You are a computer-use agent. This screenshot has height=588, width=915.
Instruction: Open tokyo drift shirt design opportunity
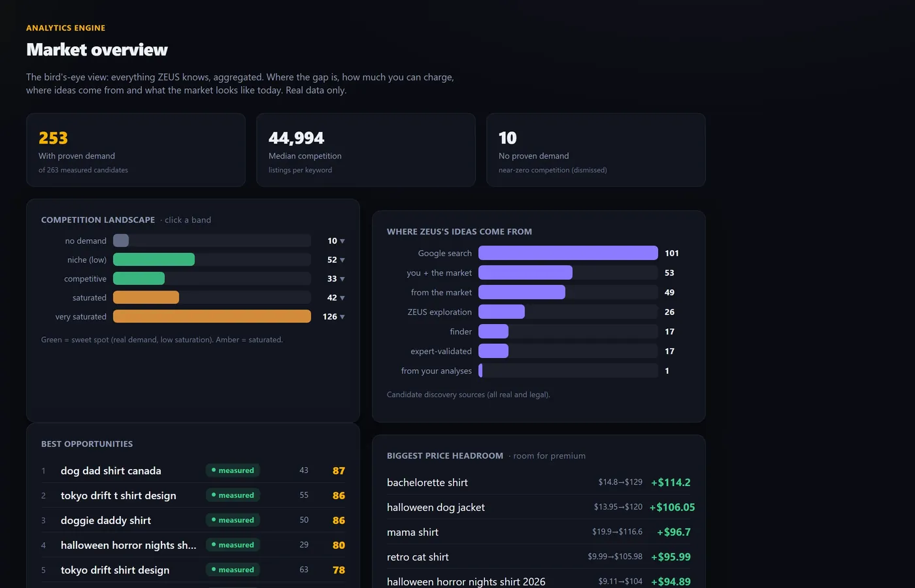pyautogui.click(x=193, y=570)
